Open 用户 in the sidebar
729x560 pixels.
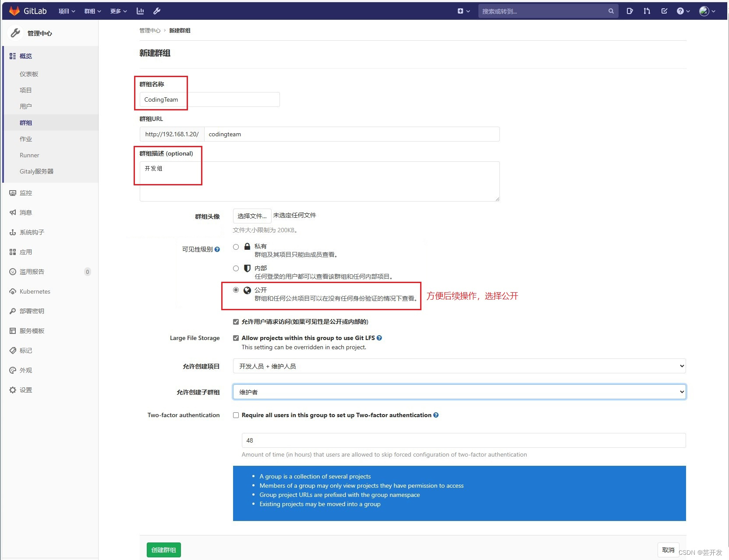click(x=26, y=106)
